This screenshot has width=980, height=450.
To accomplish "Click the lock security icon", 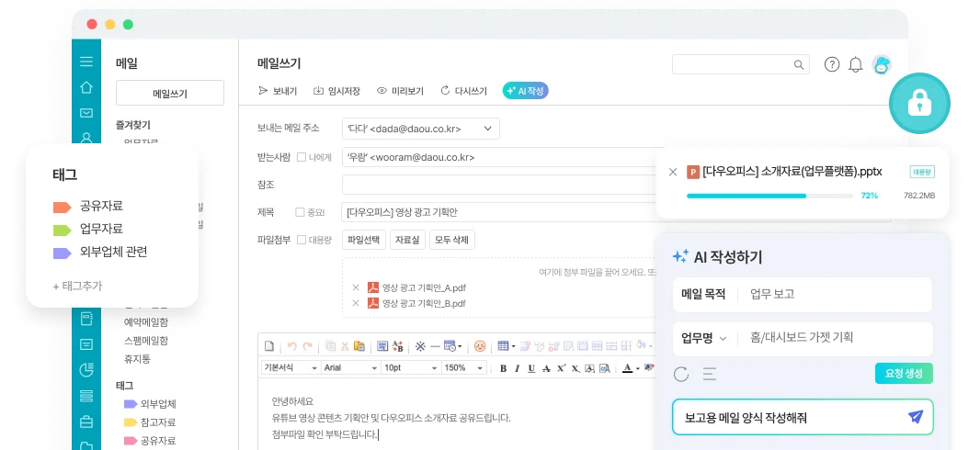I will coord(919,105).
